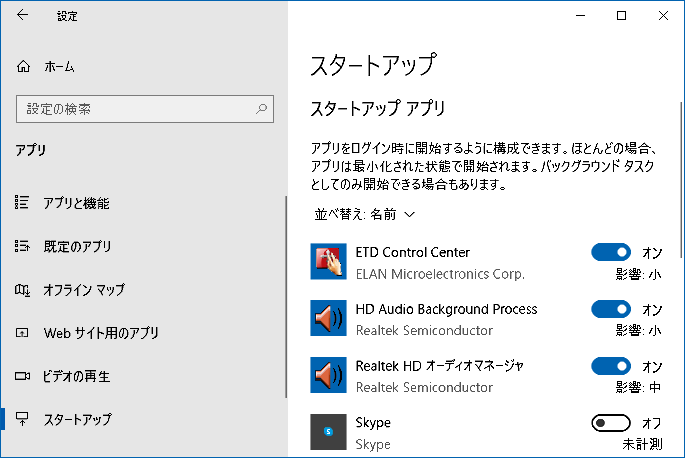
Task: Click the スタートアップ sidebar icon
Action: click(23, 419)
